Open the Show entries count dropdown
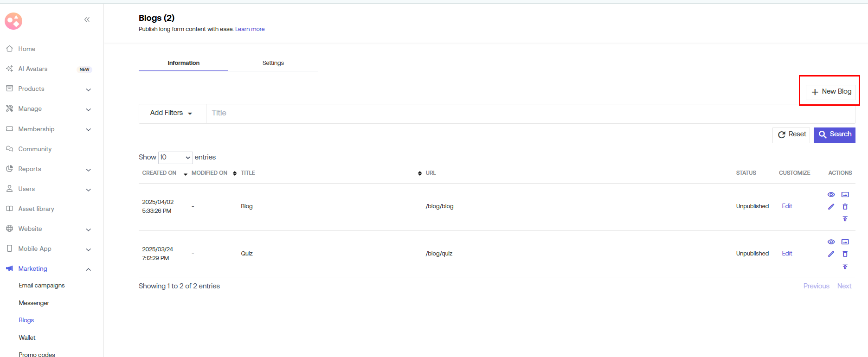 point(175,158)
